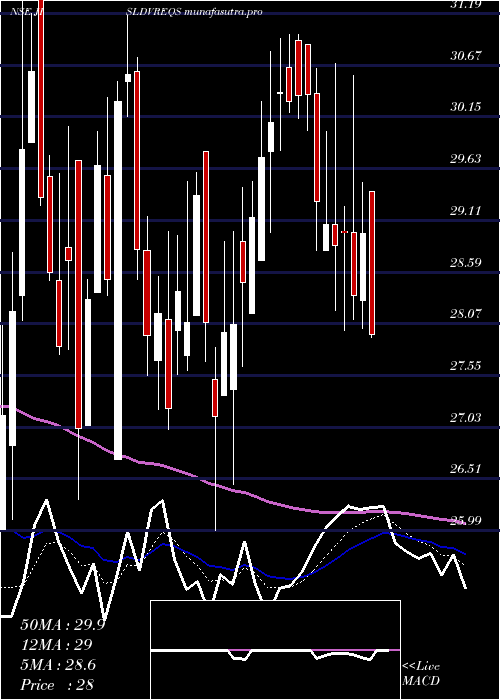Click the 29.11 price axis label
This screenshot has height=700, width=500.
[467, 210]
